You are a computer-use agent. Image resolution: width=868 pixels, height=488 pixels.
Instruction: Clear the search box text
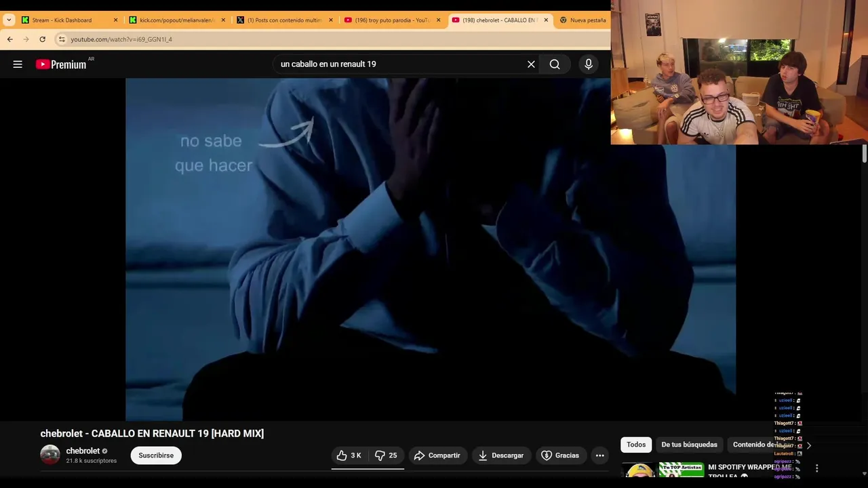tap(531, 64)
